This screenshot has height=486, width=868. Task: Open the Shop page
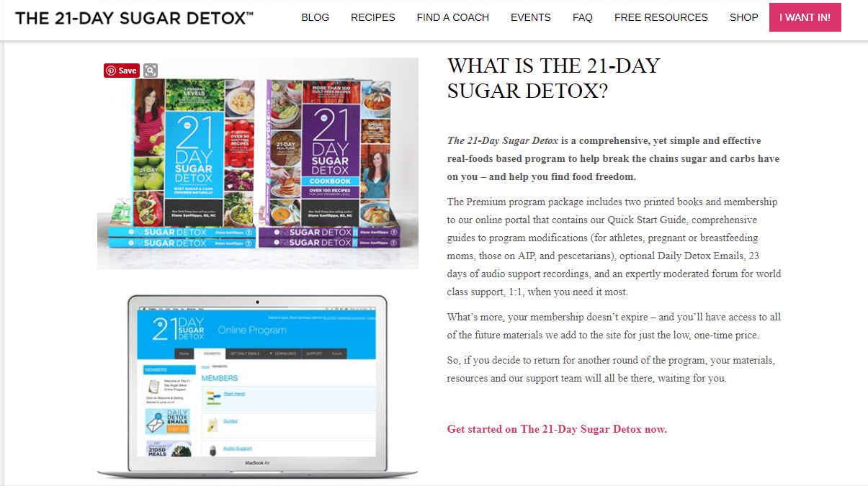point(744,17)
